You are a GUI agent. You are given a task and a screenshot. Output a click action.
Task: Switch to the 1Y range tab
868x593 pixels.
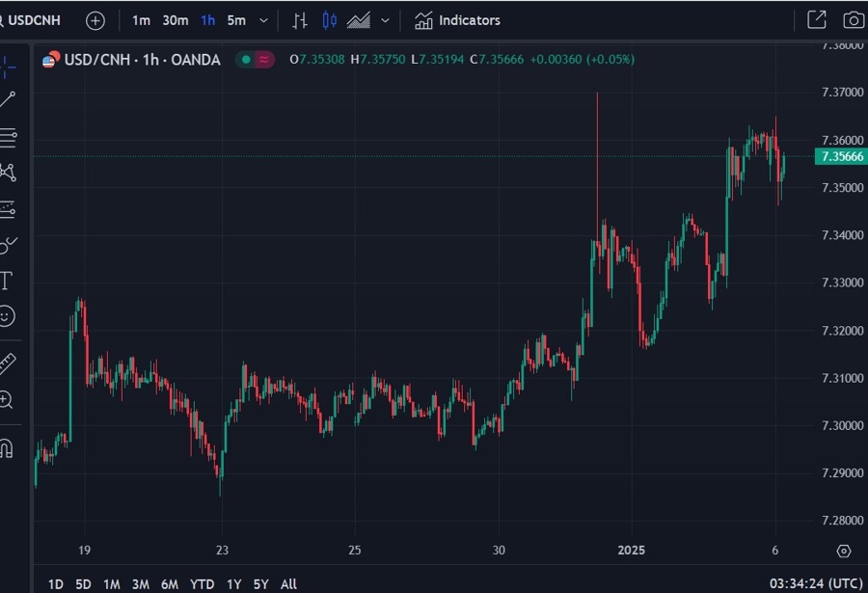click(x=233, y=584)
